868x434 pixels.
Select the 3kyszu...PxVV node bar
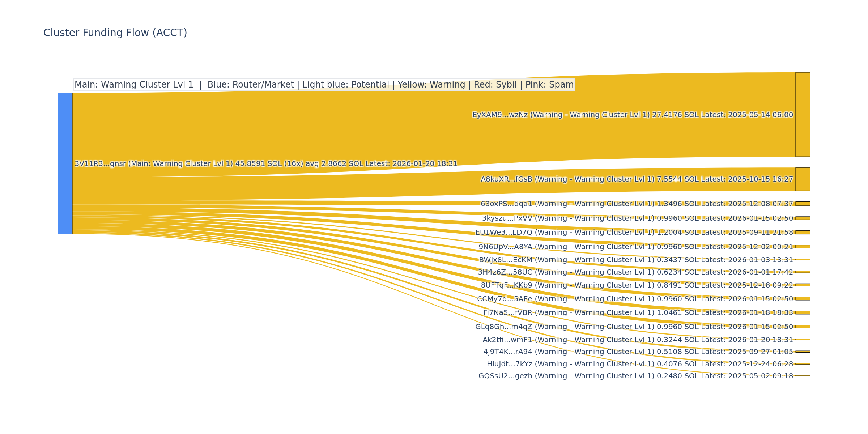(x=803, y=218)
